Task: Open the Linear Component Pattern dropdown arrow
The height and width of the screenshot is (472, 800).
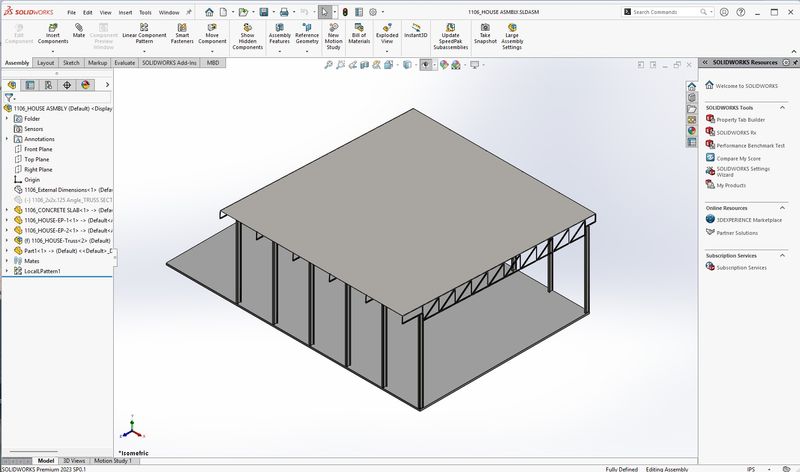Action: tap(144, 51)
